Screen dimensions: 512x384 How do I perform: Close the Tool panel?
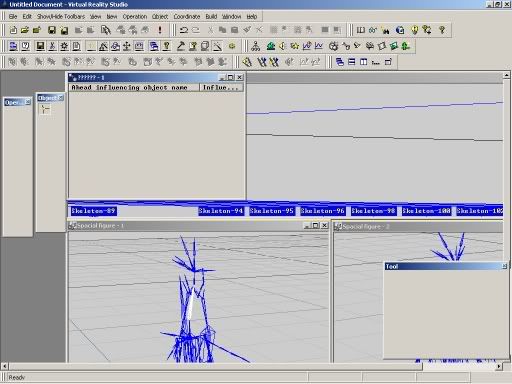[x=504, y=266]
